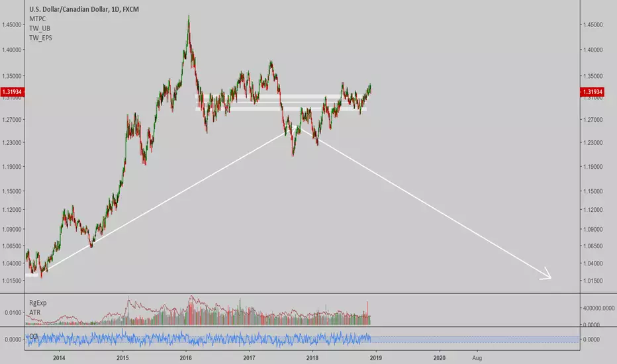
Task: Click 1.04000 on the right price axis
Action: coord(593,263)
